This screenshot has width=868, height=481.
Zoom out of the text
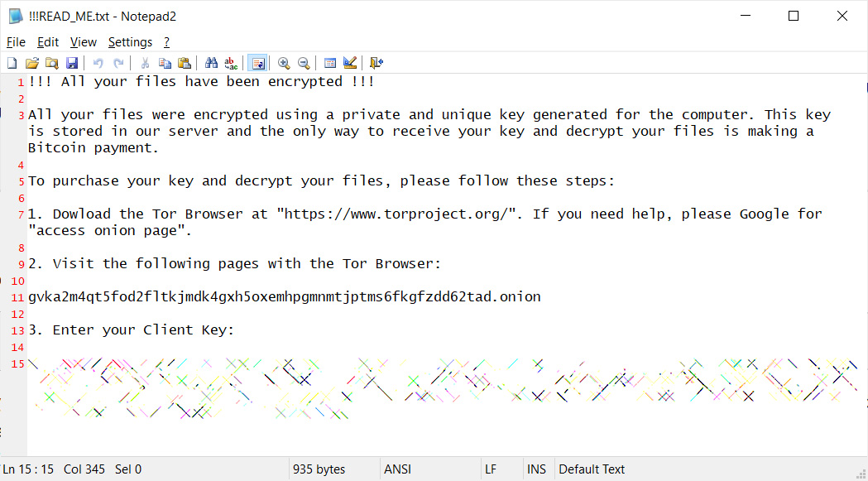coord(304,62)
